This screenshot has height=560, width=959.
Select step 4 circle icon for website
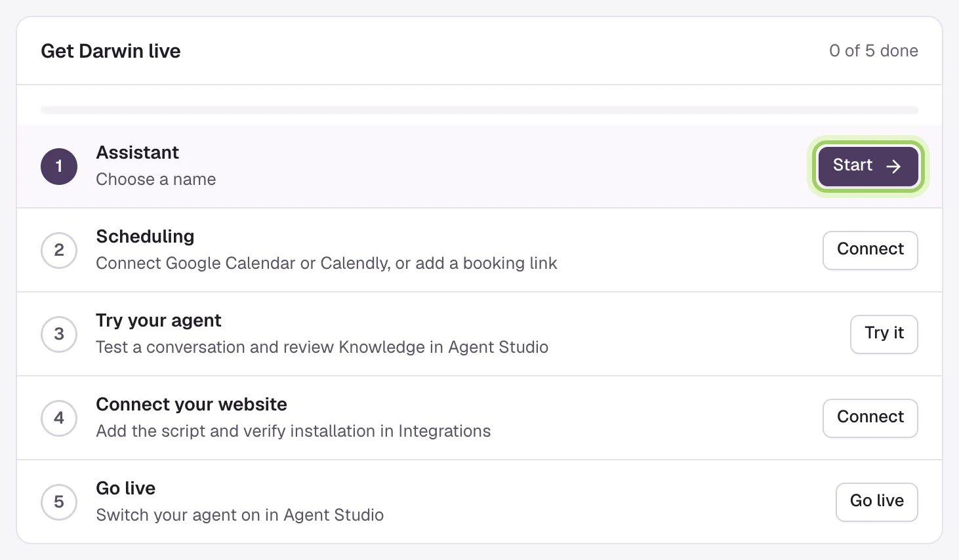[x=59, y=418]
